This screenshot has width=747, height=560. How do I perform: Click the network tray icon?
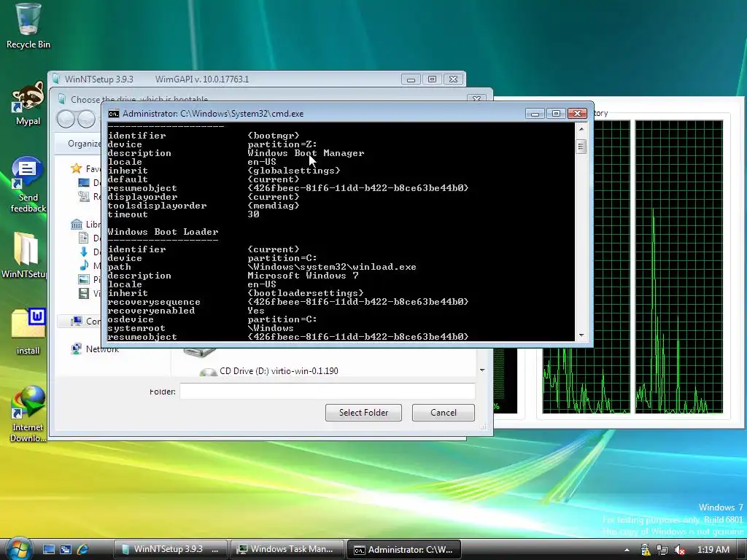tap(662, 550)
